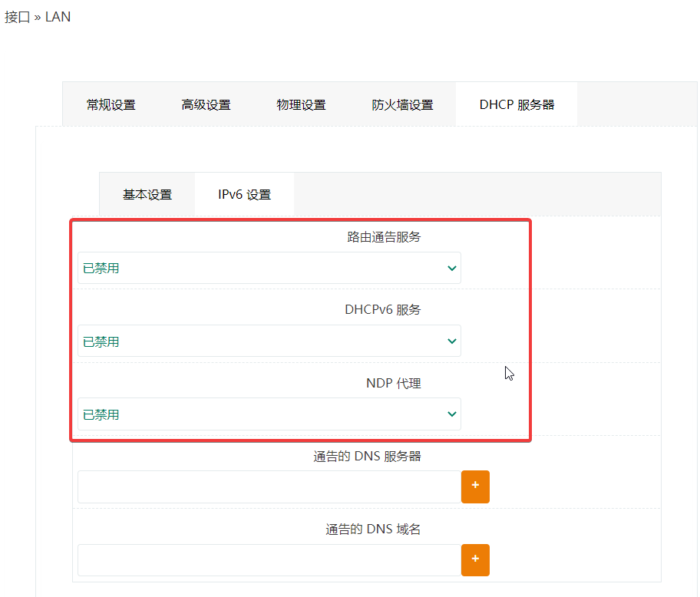
Task: Click the chevron arrow of 路由通告服务 select
Action: point(451,269)
